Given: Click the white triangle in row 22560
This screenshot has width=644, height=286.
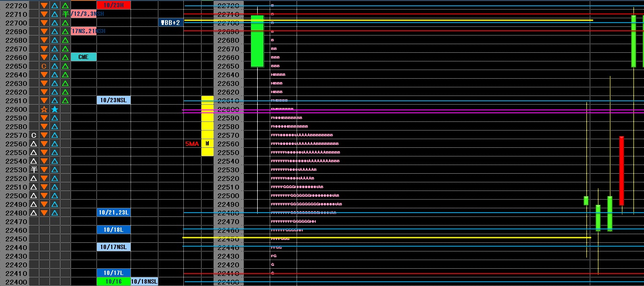Looking at the screenshot, I should click(34, 143).
